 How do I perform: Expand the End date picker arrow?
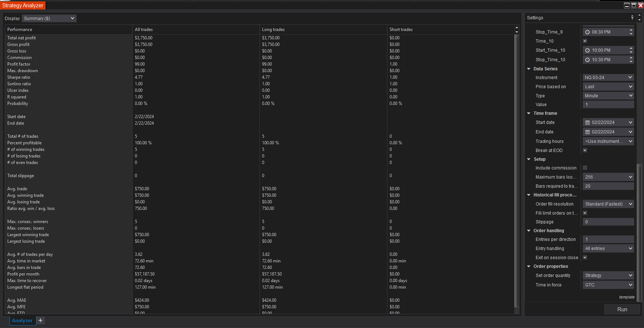coord(631,132)
